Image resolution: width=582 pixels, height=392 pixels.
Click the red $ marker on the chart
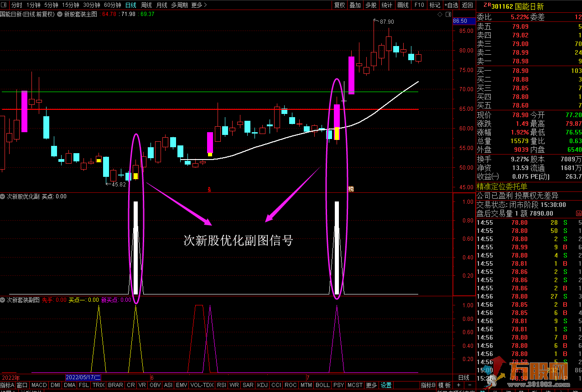point(209,189)
